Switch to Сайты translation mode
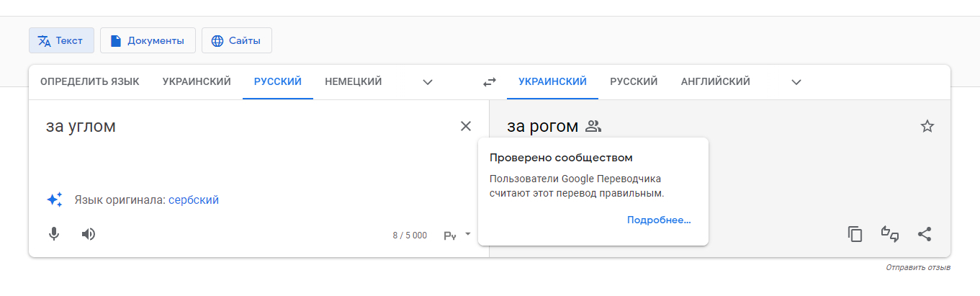 pyautogui.click(x=236, y=40)
